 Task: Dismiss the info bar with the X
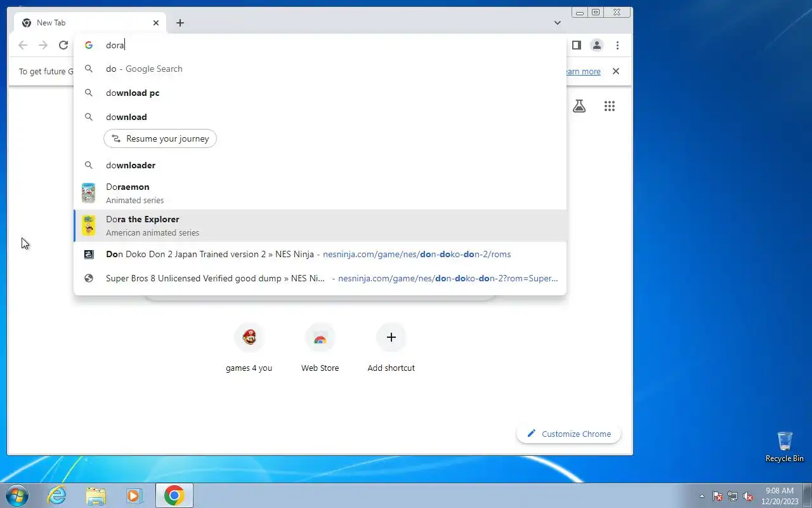tap(615, 71)
